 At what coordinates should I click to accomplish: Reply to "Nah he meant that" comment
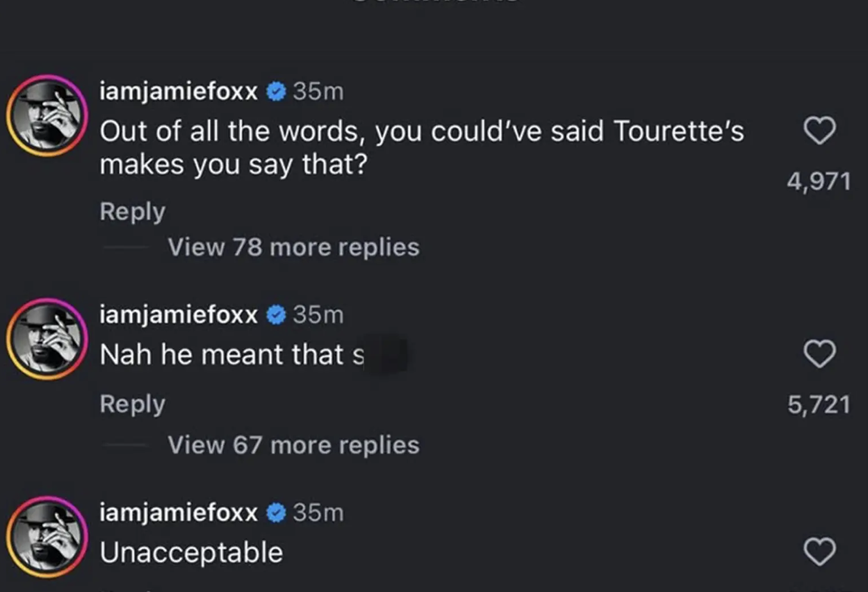pos(132,404)
